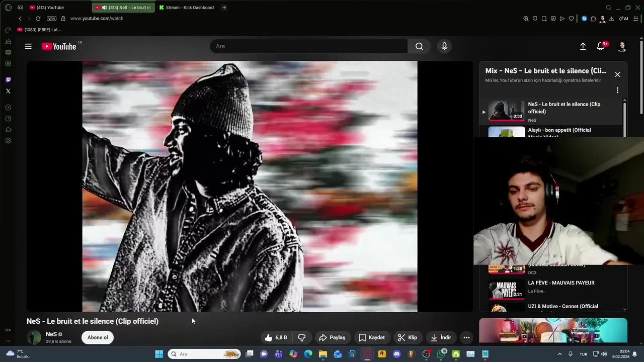Focus the YouTube Ara search field
Viewport: 644px width, 362px height.
pos(309,46)
